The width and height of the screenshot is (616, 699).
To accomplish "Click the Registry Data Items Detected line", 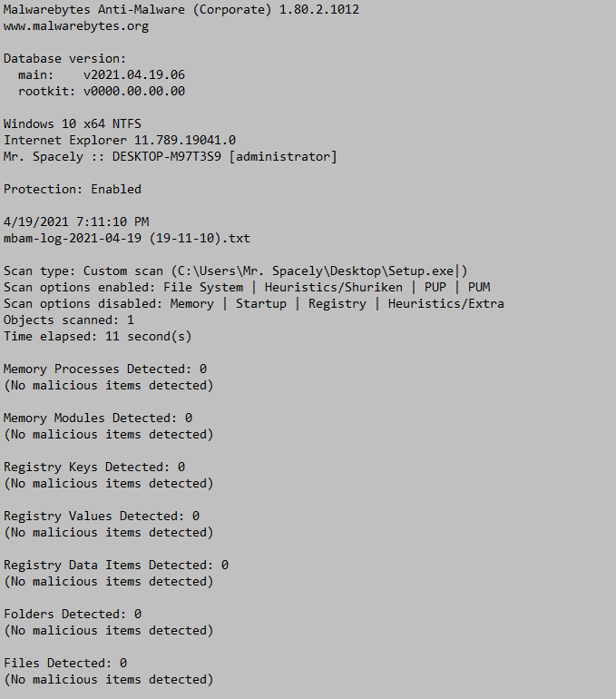I will coord(116,565).
